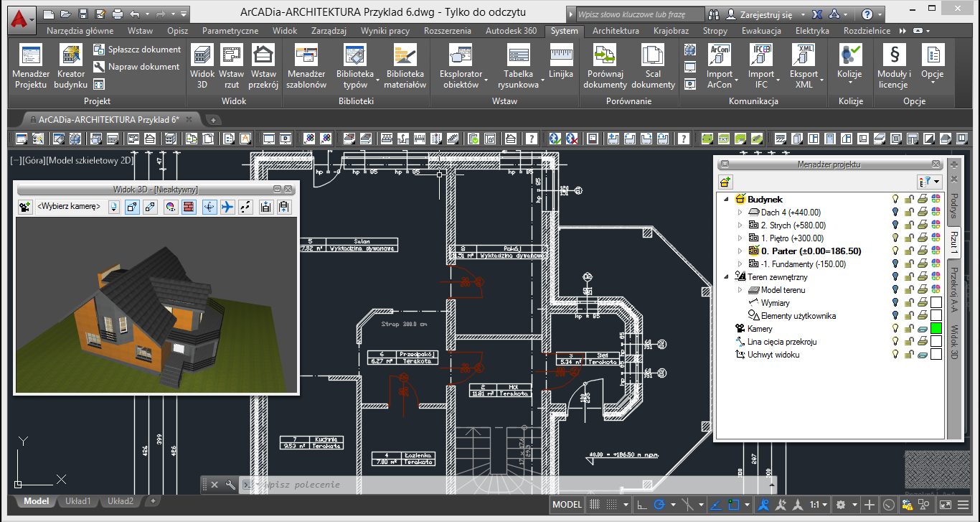Click the MODEL status bar button
The width and height of the screenshot is (980, 522).
pyautogui.click(x=567, y=505)
